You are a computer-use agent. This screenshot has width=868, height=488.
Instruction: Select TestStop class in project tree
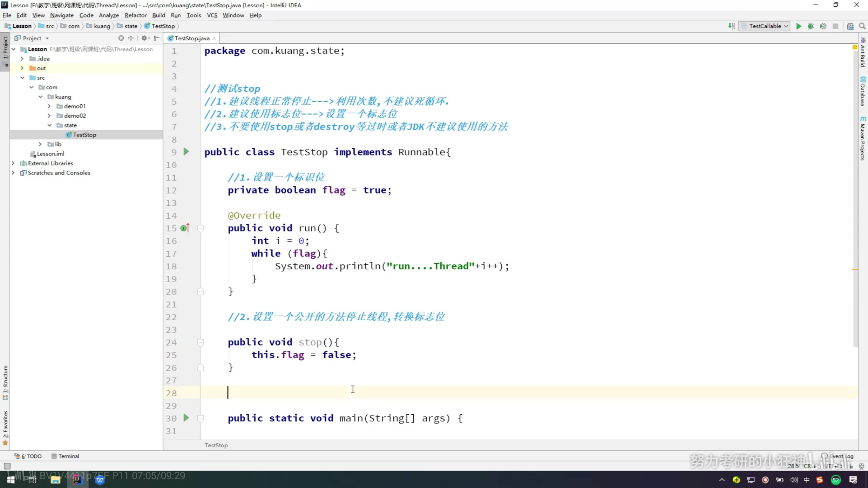pos(81,135)
